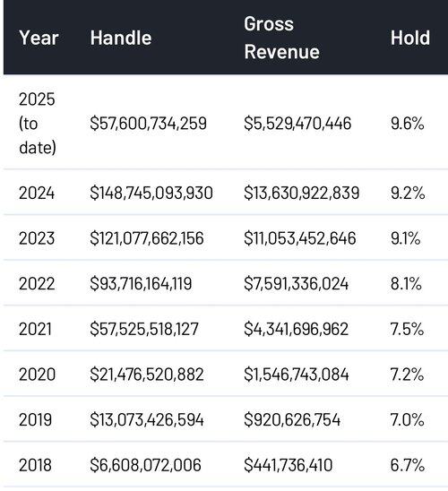The width and height of the screenshot is (448, 491).
Task: Select the 2018 handle $6,608,072,006
Action: point(145,465)
